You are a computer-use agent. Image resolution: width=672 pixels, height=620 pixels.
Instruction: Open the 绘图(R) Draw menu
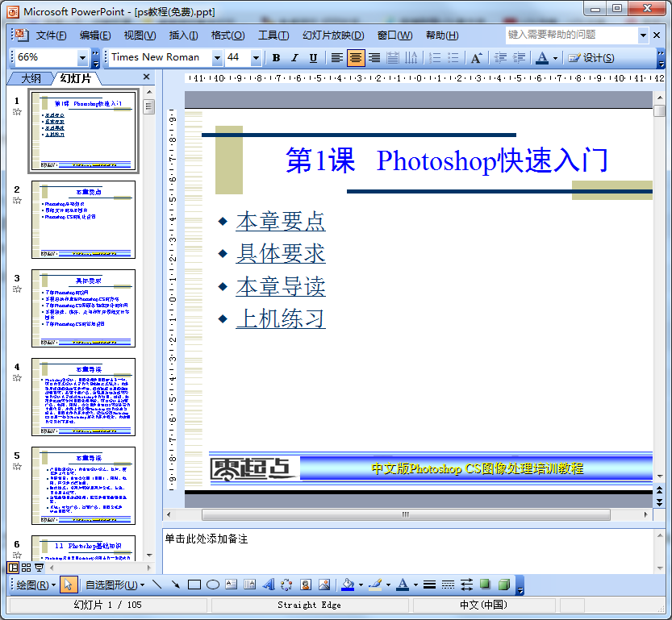[x=36, y=585]
